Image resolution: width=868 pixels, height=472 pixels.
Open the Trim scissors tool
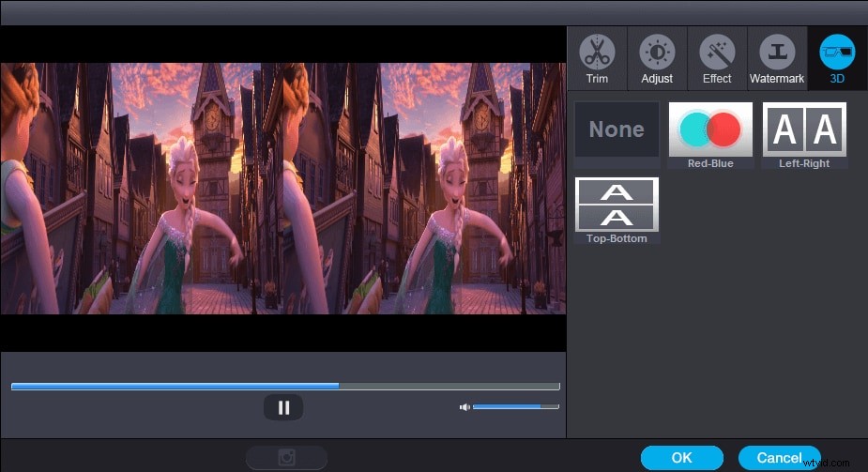point(598,59)
